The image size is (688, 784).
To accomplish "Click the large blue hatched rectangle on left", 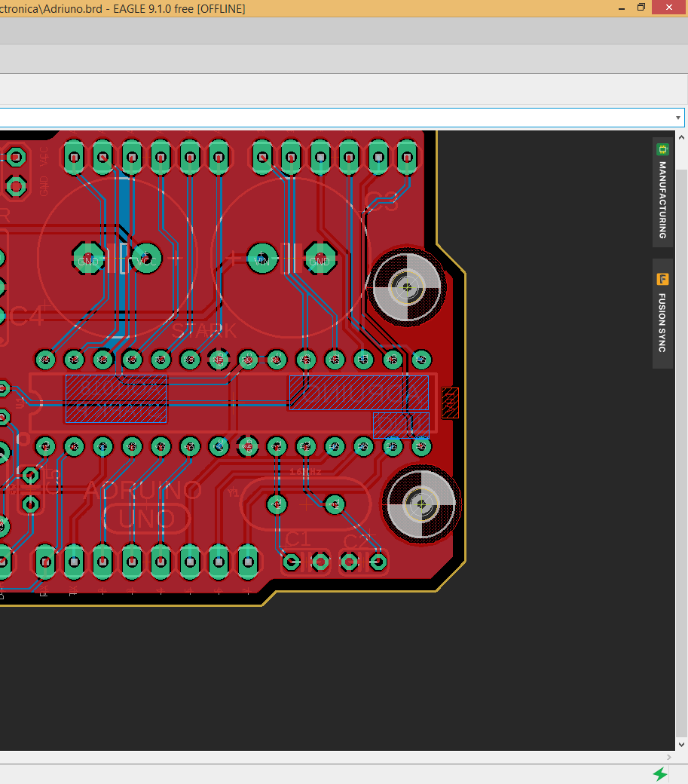I will click(x=116, y=399).
